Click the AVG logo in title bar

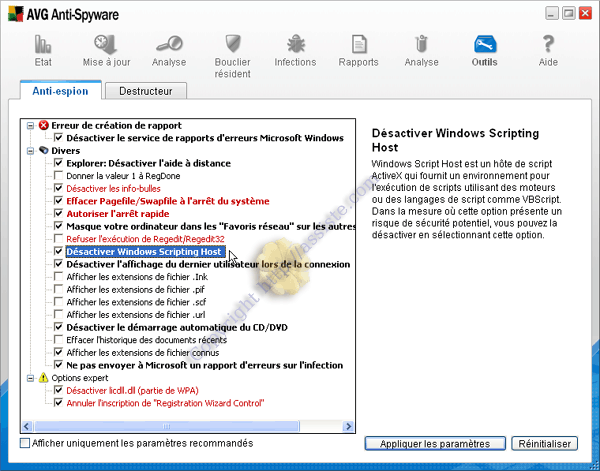[x=15, y=14]
